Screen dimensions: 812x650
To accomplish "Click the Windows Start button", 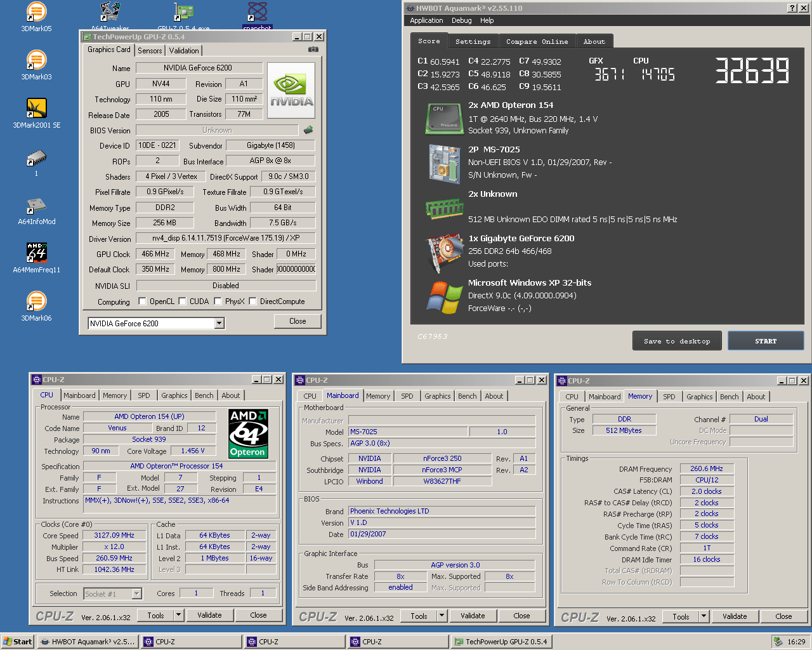I will pos(17,642).
